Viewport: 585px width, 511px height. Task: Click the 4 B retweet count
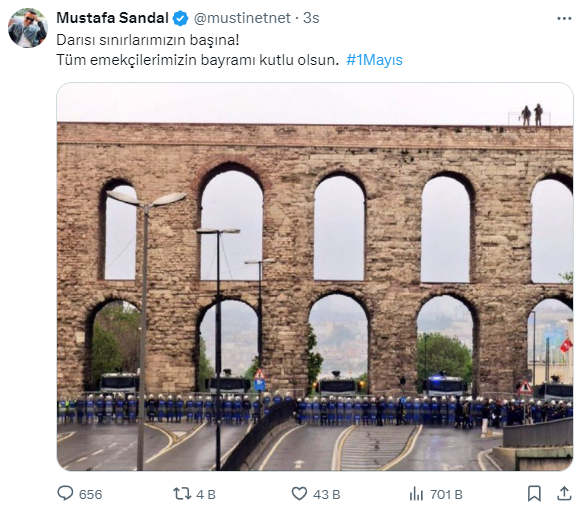point(206,495)
